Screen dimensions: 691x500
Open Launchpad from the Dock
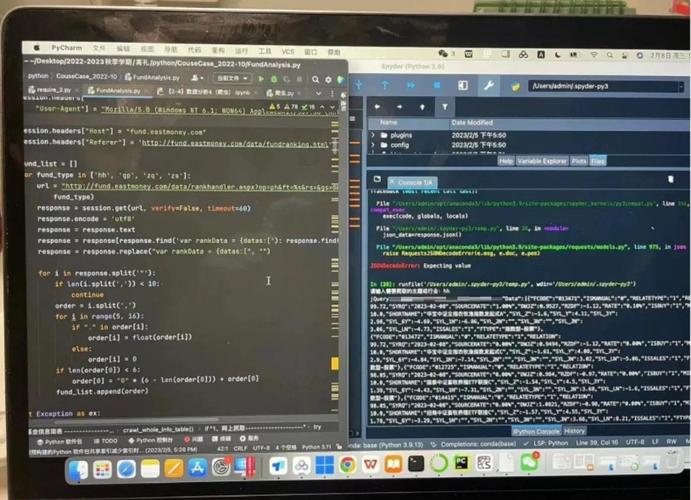click(x=102, y=467)
